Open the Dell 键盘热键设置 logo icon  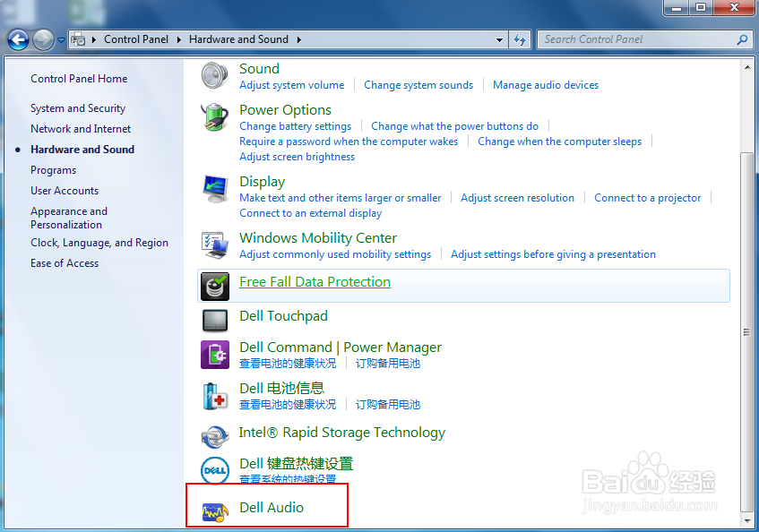pos(214,470)
